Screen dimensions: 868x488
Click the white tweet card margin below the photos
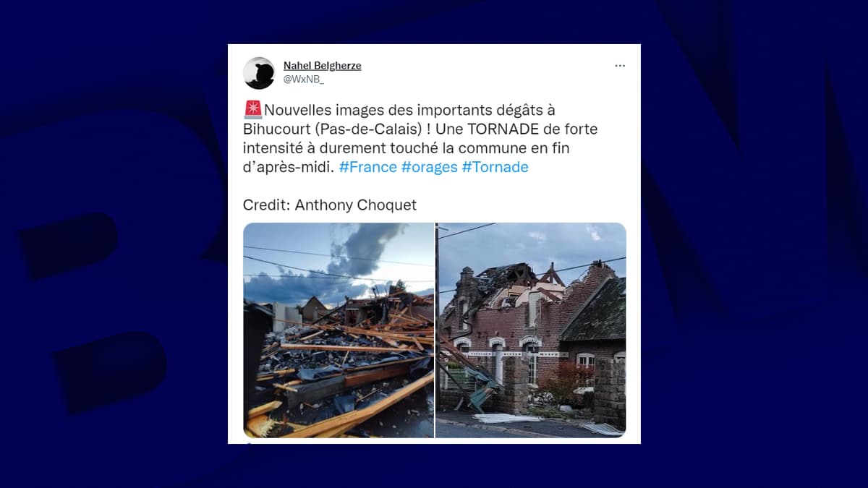tap(434, 441)
